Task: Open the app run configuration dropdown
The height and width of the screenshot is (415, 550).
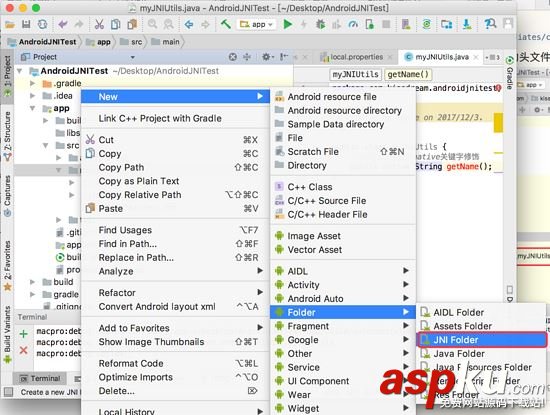Action: pyautogui.click(x=256, y=24)
